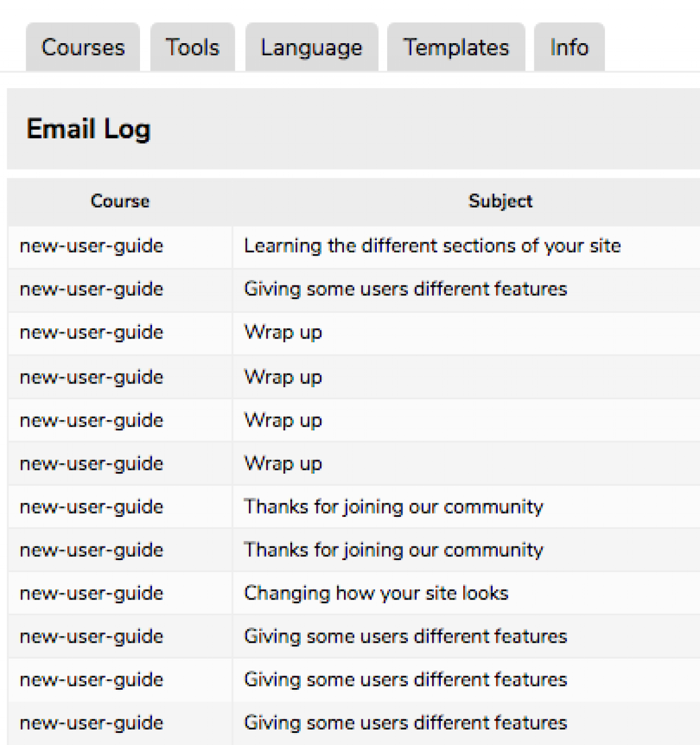Click the first 'Wrap up' subject
Image resolution: width=700 pixels, height=745 pixels.
283,333
